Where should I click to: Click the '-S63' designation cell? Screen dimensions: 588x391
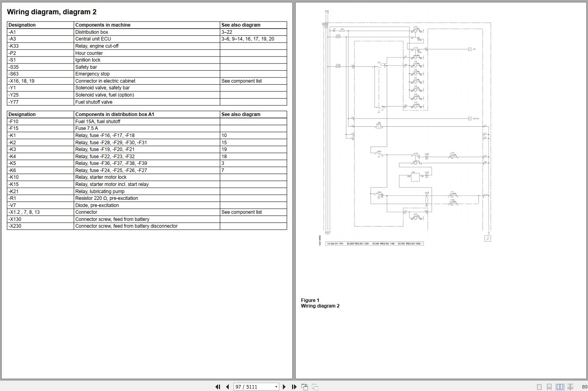pos(41,74)
